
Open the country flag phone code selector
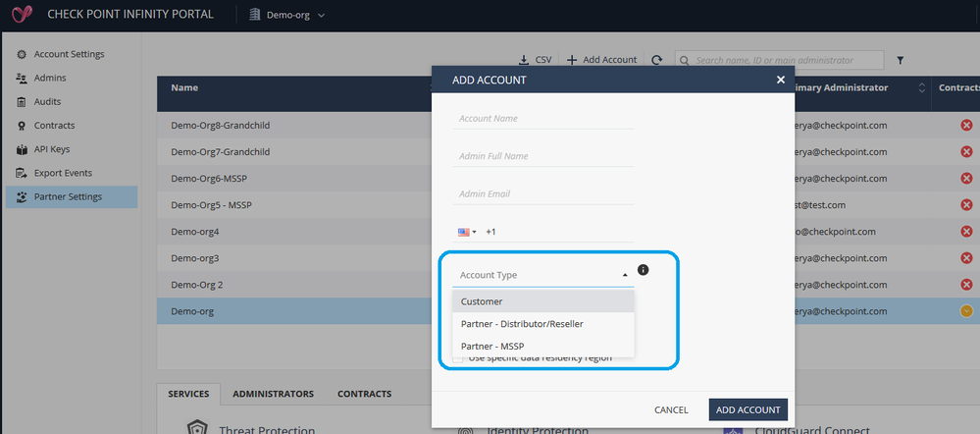tap(467, 232)
